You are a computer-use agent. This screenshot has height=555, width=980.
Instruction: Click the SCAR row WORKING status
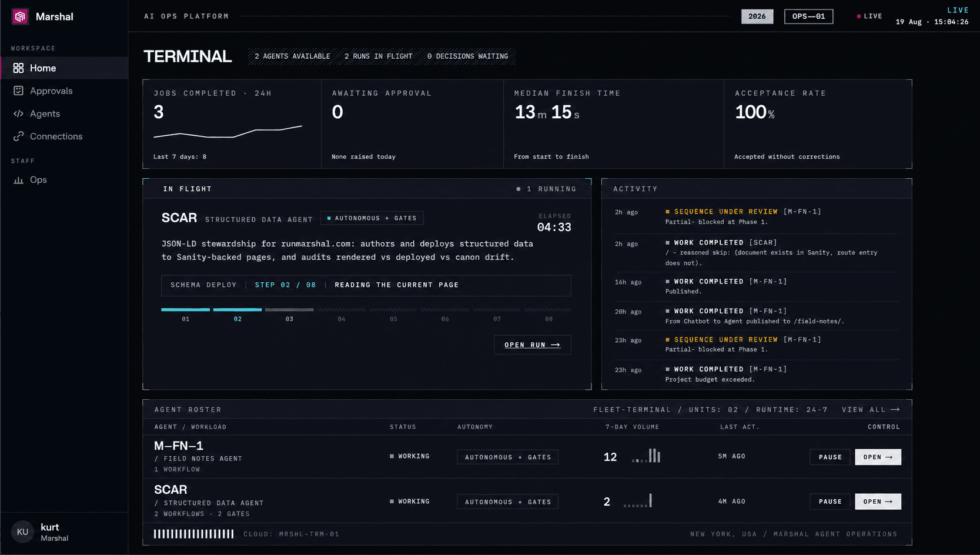click(410, 501)
